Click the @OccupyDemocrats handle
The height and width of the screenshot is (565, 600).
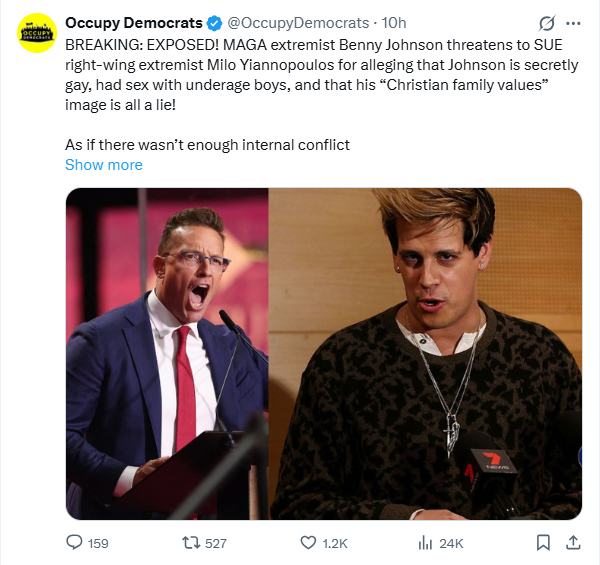[297, 23]
